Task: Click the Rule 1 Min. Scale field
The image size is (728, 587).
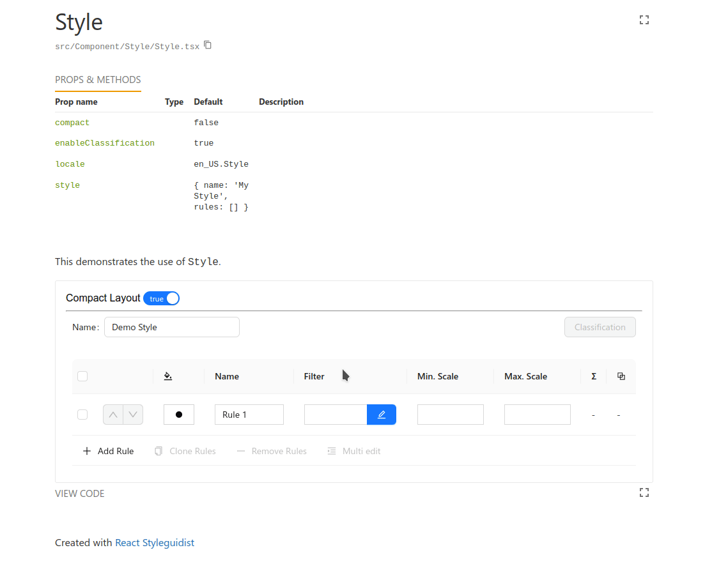Action: pyautogui.click(x=451, y=415)
